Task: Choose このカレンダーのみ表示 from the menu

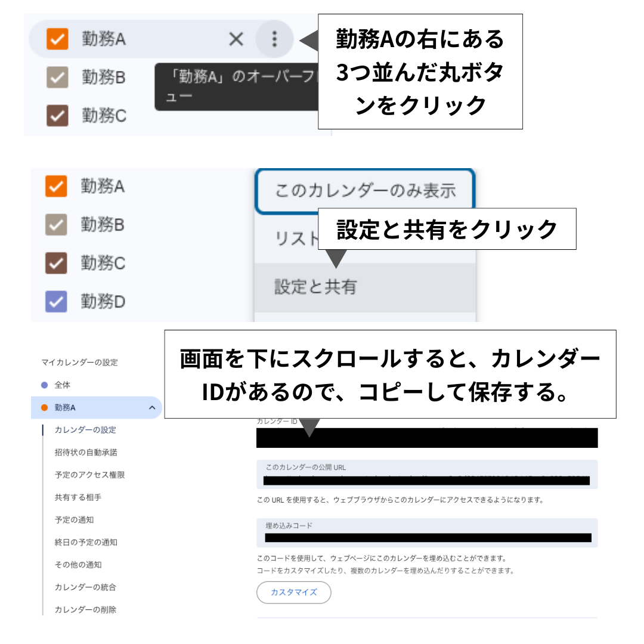Action: point(365,191)
